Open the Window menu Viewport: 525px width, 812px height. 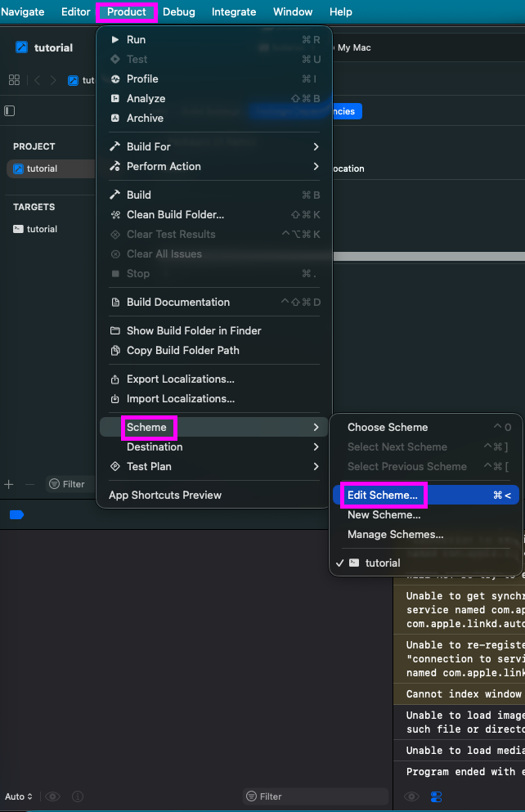293,12
